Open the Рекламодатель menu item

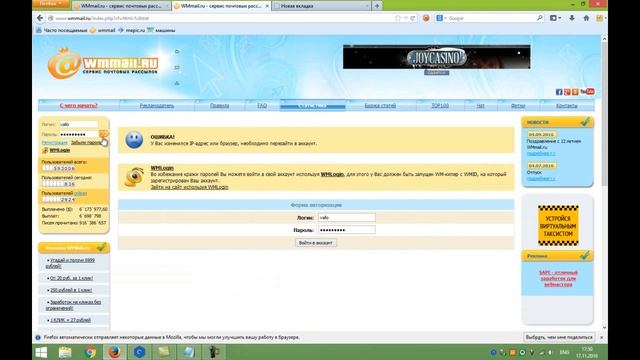[157, 105]
